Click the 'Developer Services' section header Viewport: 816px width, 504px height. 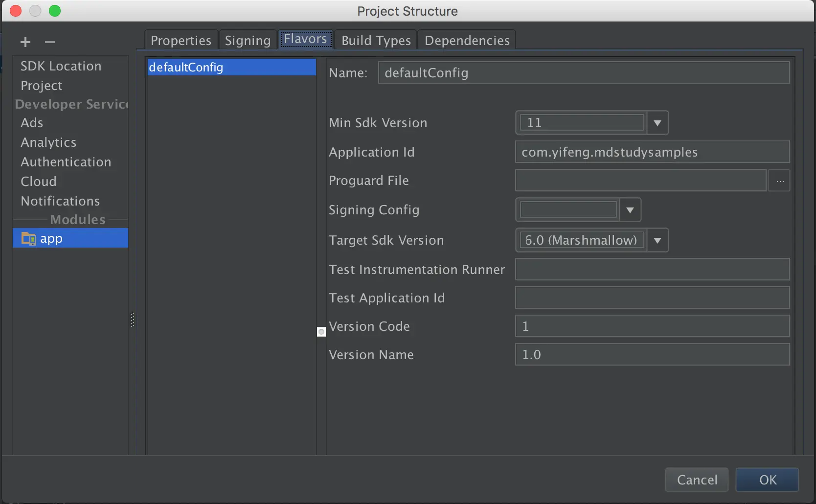coord(72,104)
